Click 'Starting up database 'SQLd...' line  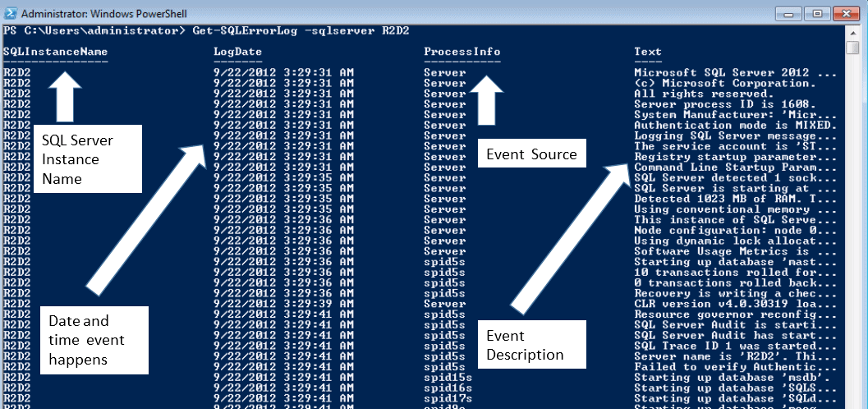[x=735, y=398]
